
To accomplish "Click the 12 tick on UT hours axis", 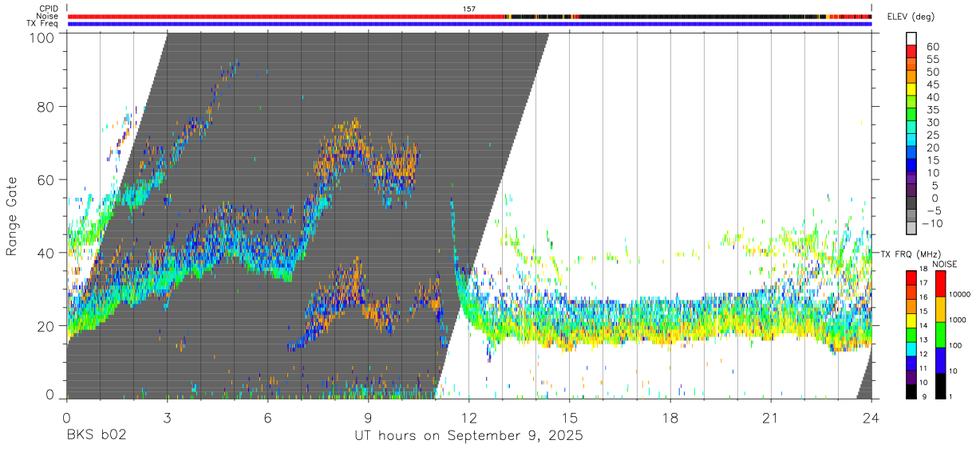I will [469, 417].
